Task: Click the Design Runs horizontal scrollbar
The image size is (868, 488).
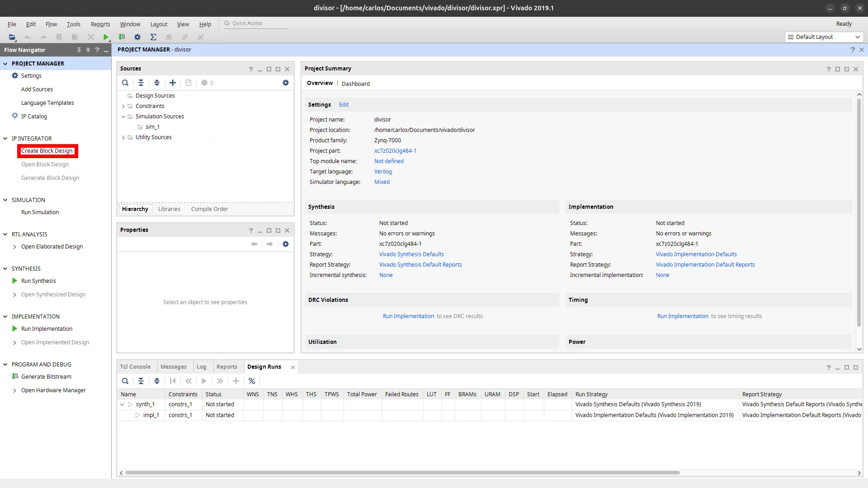Action: tap(402, 473)
